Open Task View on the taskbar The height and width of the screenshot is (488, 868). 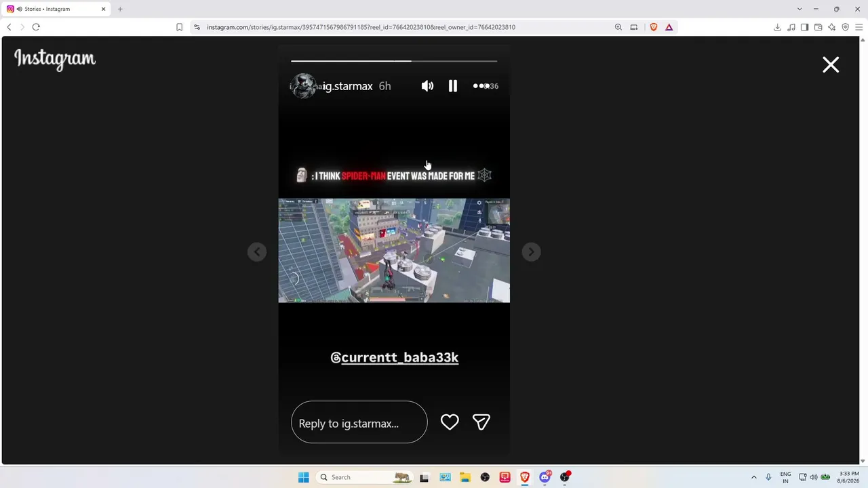425,477
